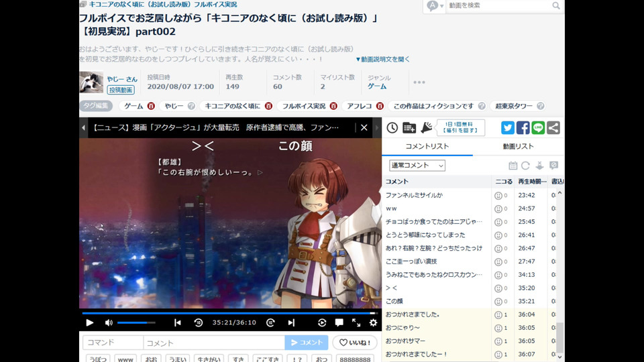Expand video description with 動画説明文を開く

click(383, 59)
